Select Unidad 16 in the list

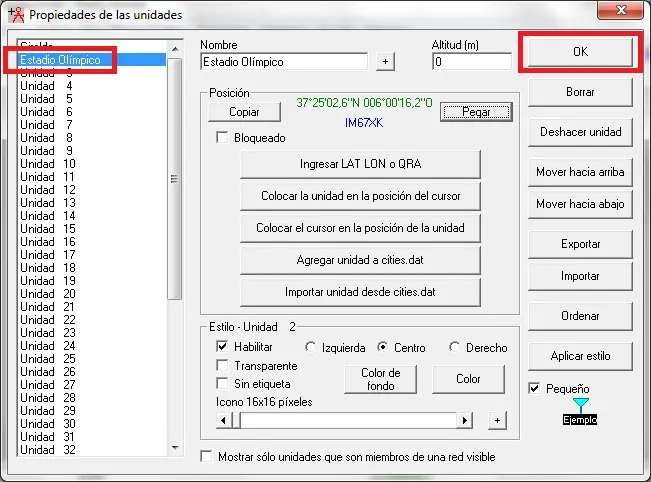92,242
